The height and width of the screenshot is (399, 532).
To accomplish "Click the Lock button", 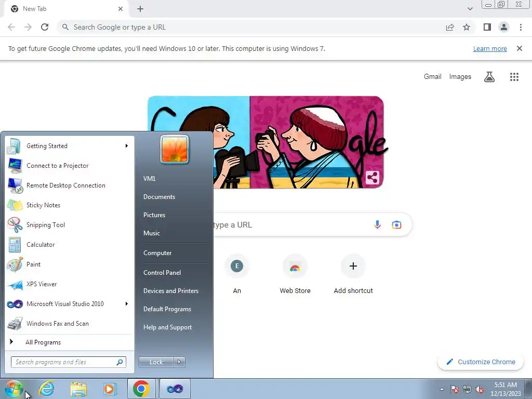I will click(x=156, y=362).
